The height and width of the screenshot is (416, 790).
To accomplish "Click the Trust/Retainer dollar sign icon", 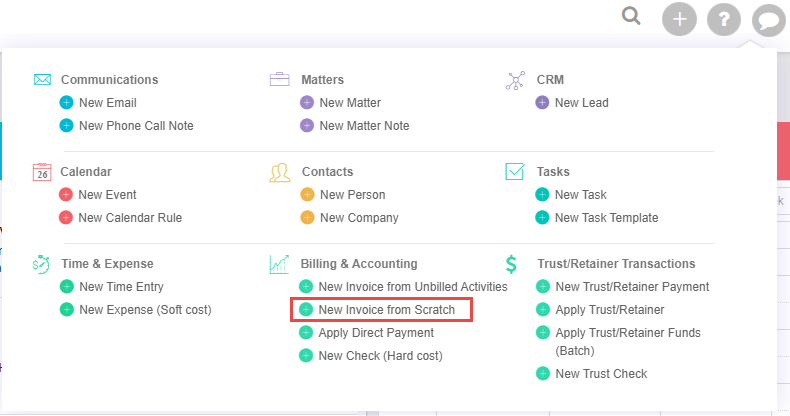I will [511, 264].
